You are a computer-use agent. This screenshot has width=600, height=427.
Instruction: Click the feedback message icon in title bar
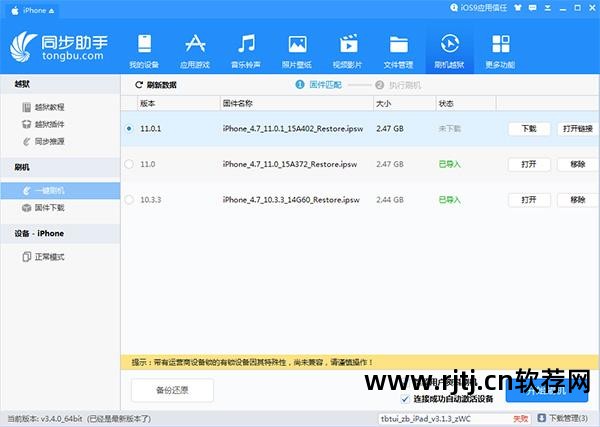point(532,8)
